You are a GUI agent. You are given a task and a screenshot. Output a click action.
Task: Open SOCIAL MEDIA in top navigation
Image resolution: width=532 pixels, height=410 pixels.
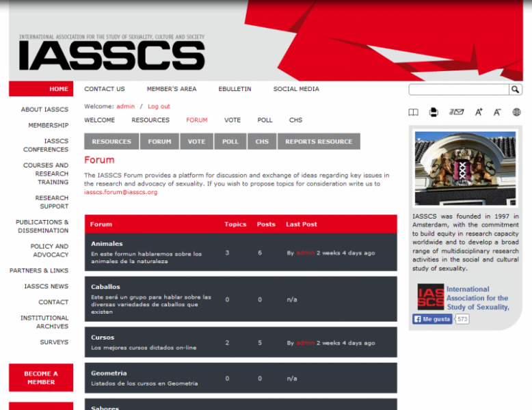[296, 89]
